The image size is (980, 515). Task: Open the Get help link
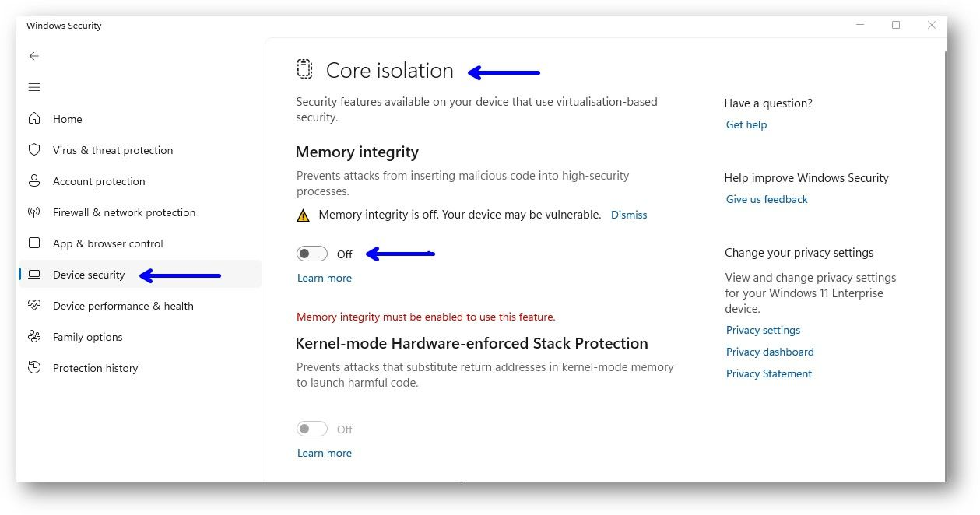coord(746,124)
